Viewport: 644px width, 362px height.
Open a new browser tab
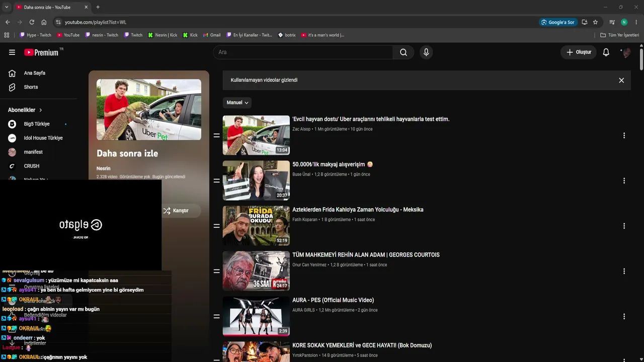(98, 7)
